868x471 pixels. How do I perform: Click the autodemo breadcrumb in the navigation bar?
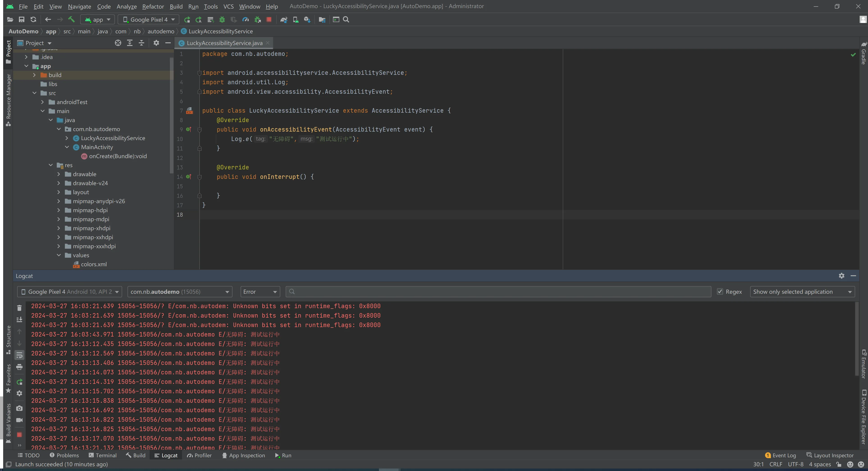(161, 31)
